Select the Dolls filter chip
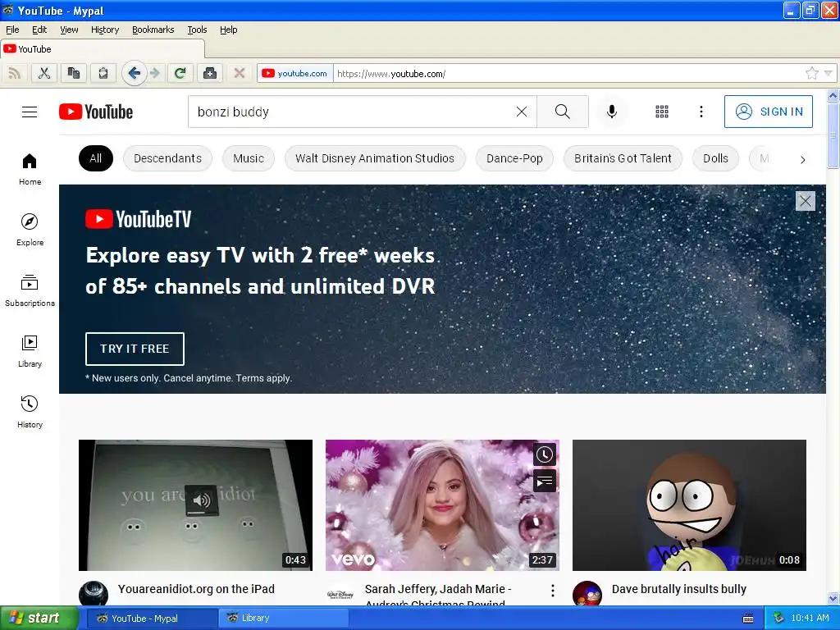 click(x=715, y=158)
